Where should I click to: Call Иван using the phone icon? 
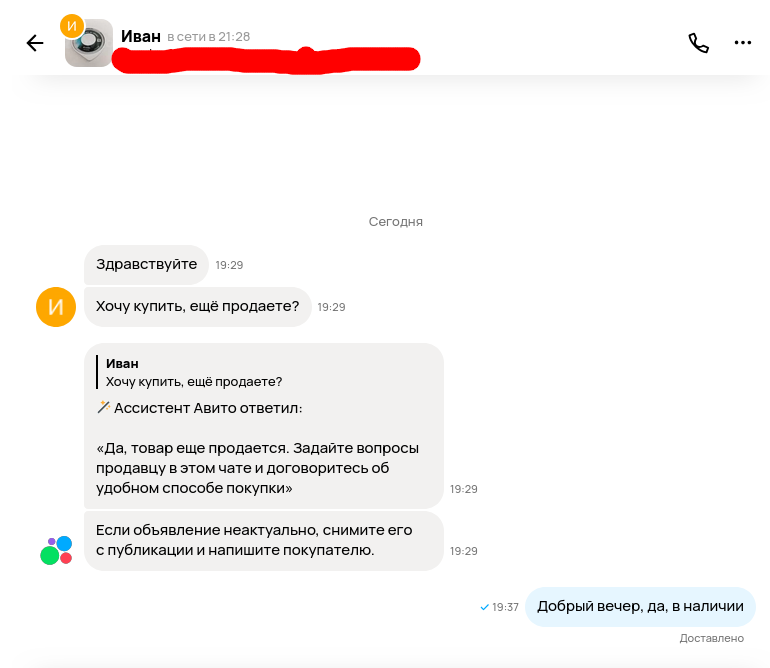click(698, 43)
